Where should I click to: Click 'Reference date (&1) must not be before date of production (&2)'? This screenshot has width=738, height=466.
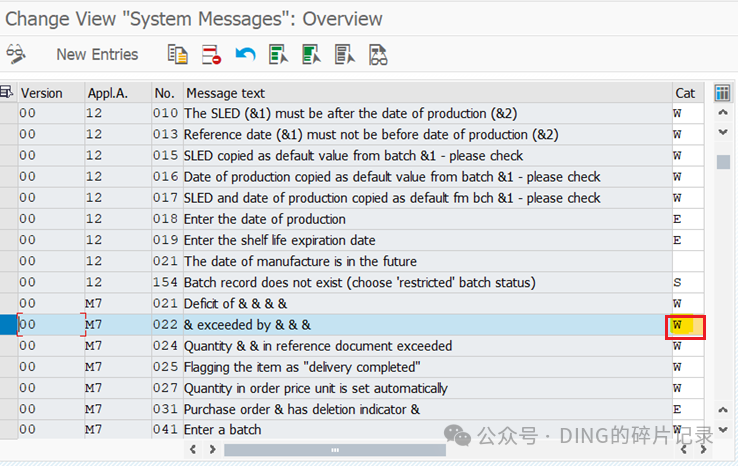tap(371, 135)
